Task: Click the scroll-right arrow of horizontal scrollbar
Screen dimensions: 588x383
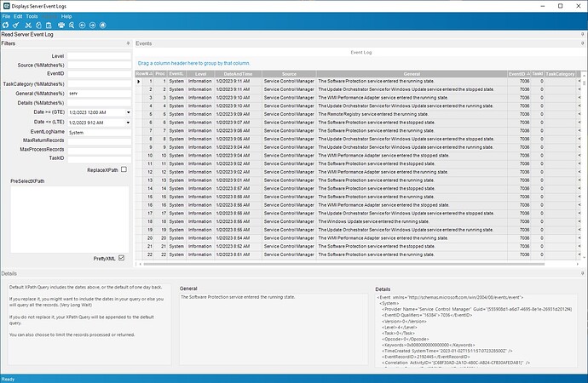Action: pos(578,264)
